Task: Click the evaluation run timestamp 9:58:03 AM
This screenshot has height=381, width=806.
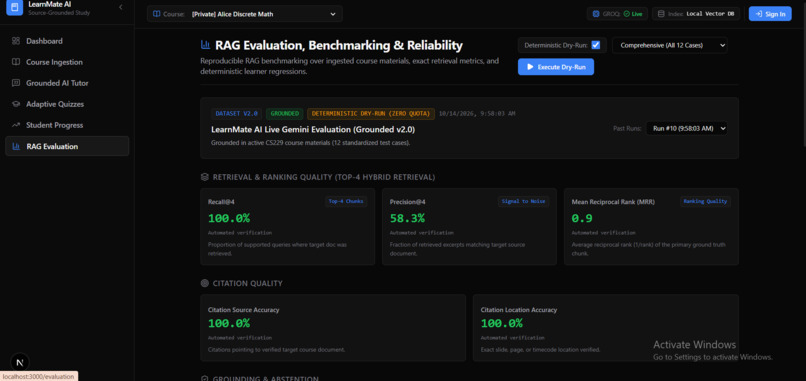Action: tap(477, 114)
